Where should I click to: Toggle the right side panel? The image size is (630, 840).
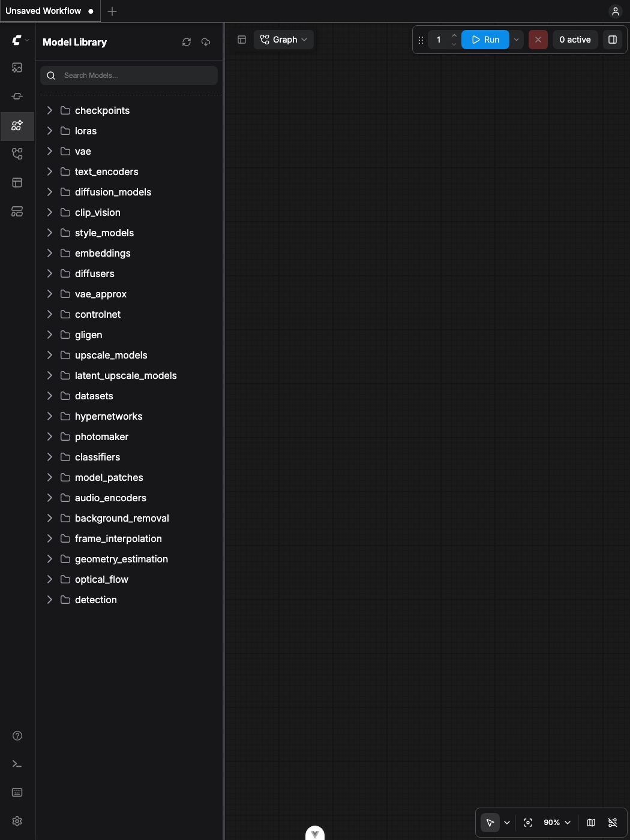[x=613, y=40]
